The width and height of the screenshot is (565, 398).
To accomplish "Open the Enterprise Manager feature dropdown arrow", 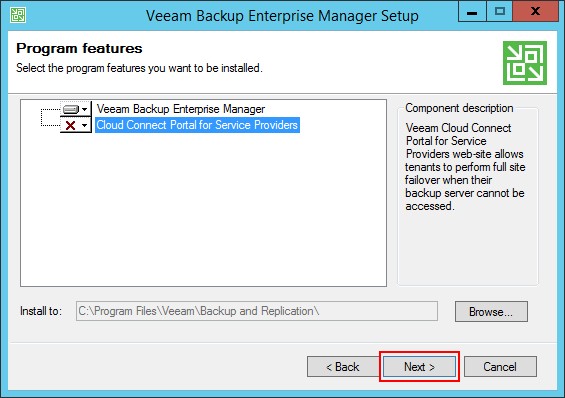I will click(x=85, y=109).
